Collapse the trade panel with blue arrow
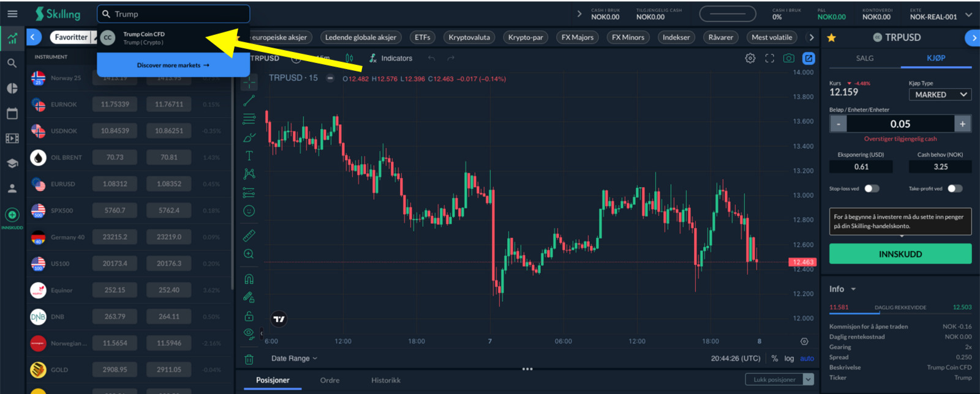This screenshot has height=394, width=980. [973, 38]
